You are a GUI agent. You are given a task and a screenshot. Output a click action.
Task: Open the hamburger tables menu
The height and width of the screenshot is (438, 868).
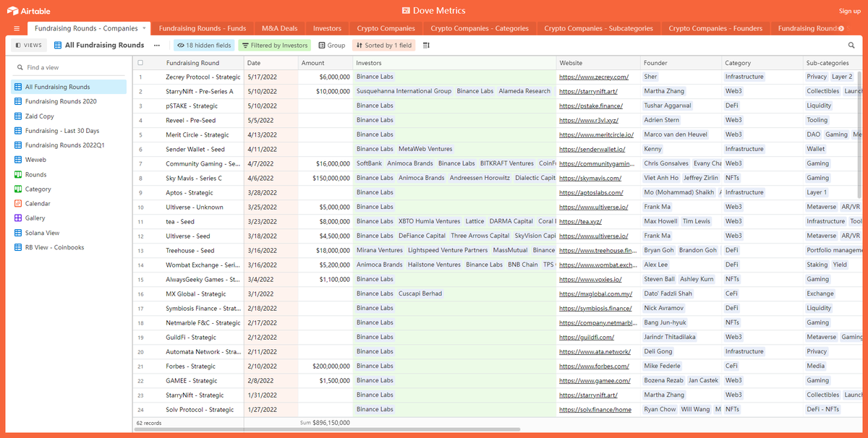pyautogui.click(x=17, y=28)
